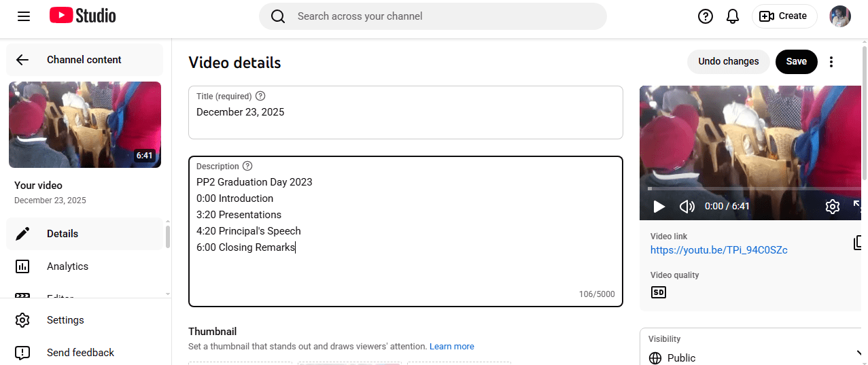The width and height of the screenshot is (868, 365).
Task: Play the video preview
Action: [x=659, y=207]
